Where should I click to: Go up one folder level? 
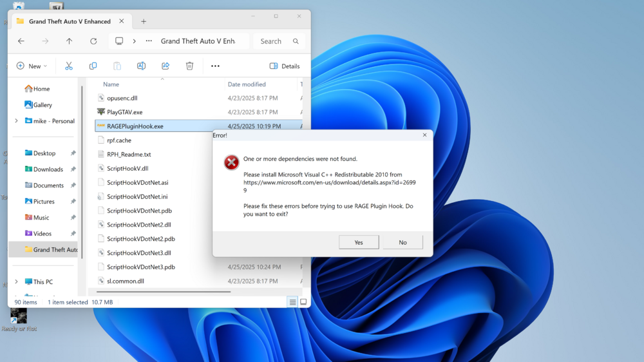click(69, 41)
